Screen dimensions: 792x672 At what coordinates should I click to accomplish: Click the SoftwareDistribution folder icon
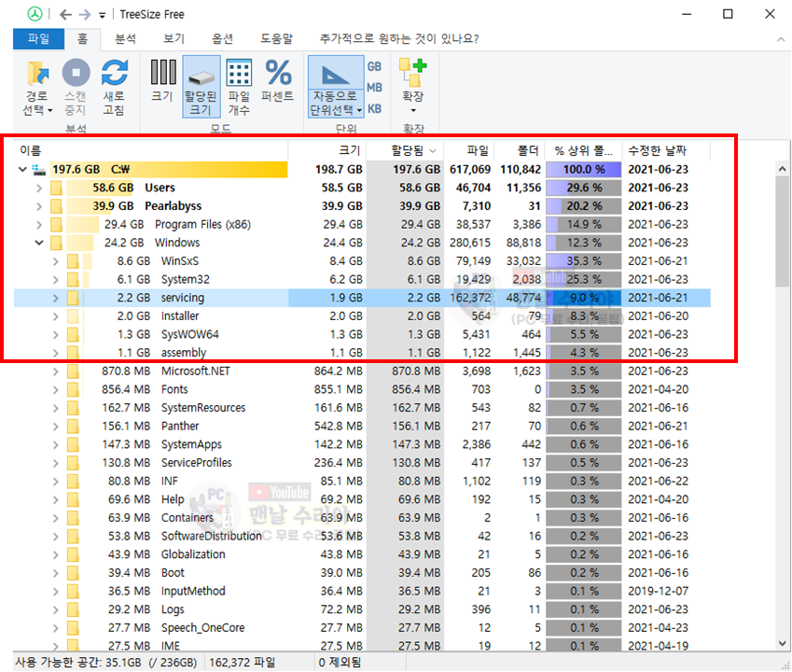coord(74,536)
